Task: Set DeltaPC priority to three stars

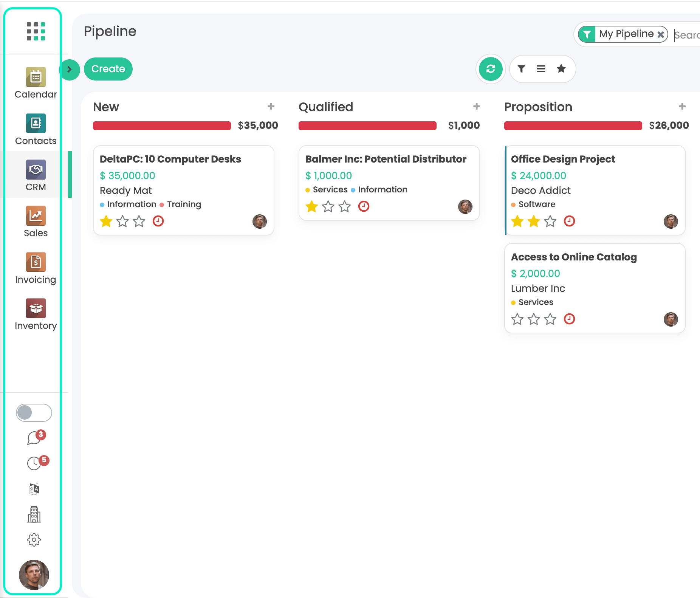Action: [139, 221]
